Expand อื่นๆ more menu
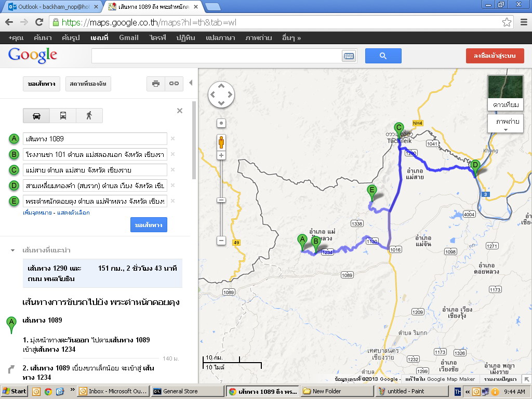Viewport: 532px width, 399px height. pos(291,37)
